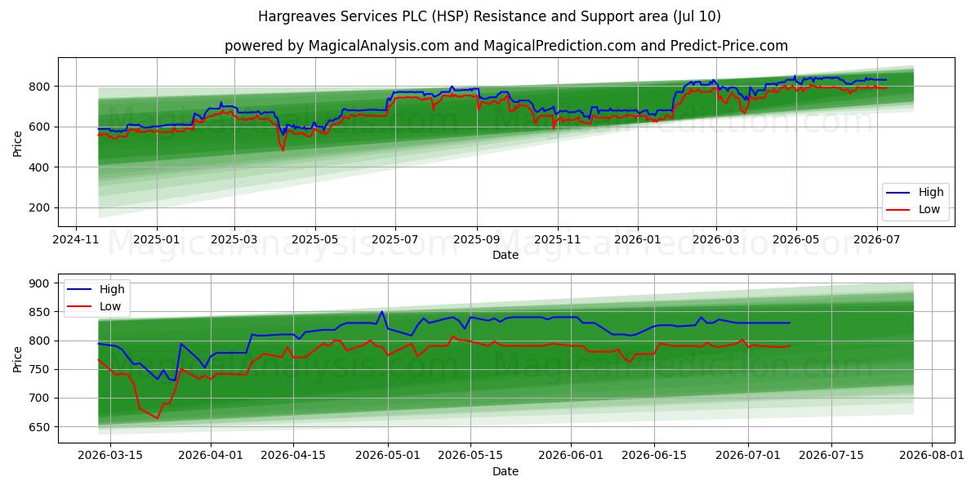The image size is (980, 490).
Task: Click the 'Date' x-axis label of the bottom chart
Action: 506,471
